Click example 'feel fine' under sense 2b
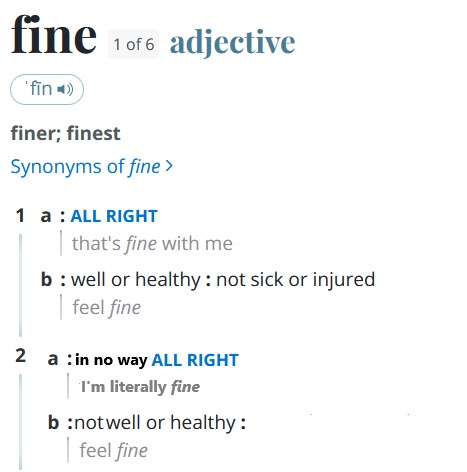This screenshot has width=467, height=472. 113,451
